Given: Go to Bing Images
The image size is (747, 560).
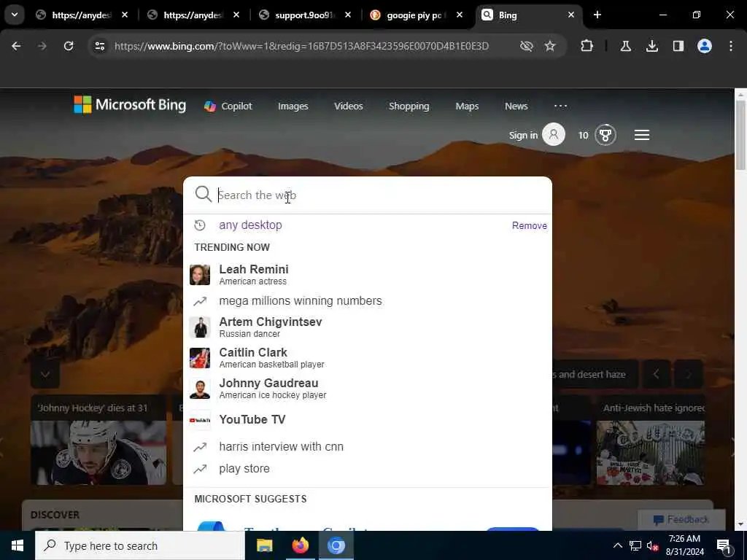Looking at the screenshot, I should (293, 106).
